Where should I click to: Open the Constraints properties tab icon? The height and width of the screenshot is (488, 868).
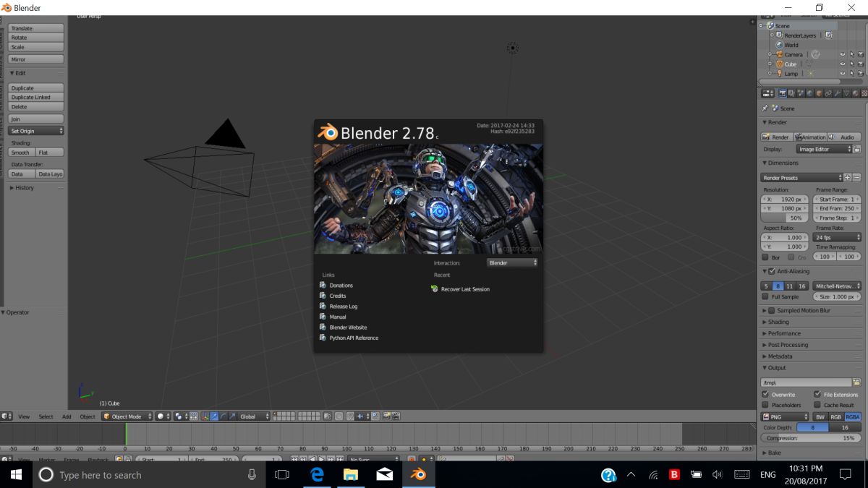coord(828,93)
